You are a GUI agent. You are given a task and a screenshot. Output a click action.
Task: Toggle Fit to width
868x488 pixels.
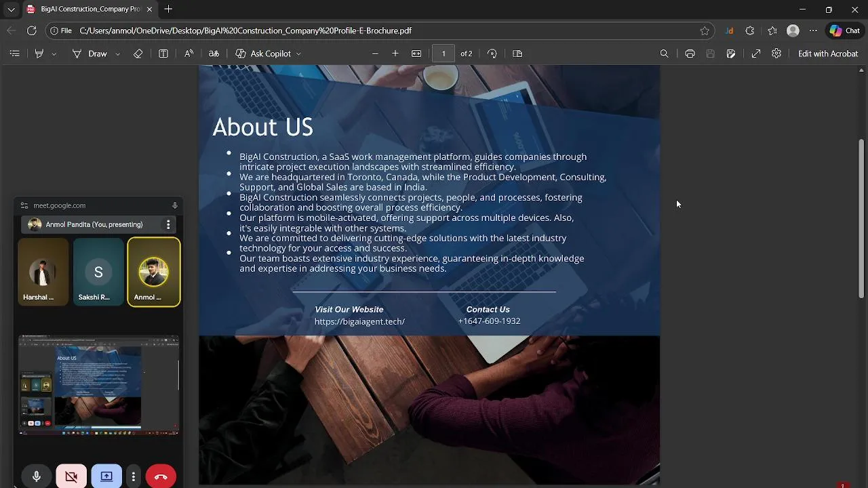(416, 54)
